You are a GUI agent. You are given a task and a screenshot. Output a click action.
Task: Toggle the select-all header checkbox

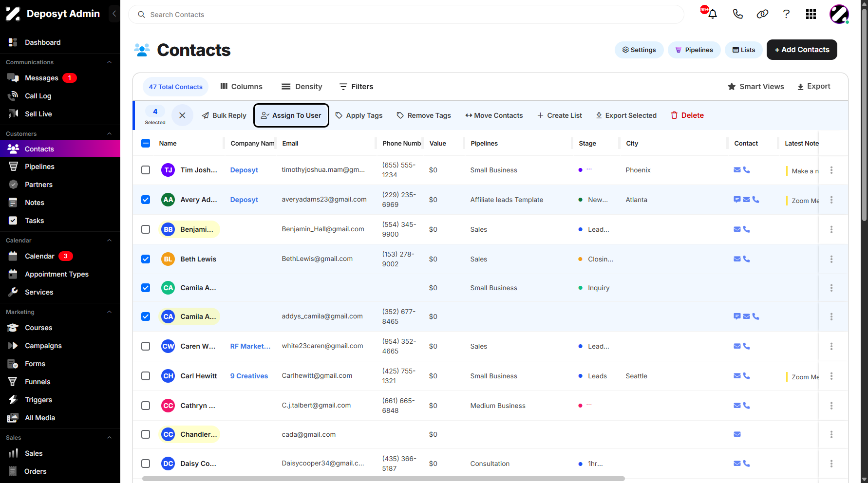146,143
